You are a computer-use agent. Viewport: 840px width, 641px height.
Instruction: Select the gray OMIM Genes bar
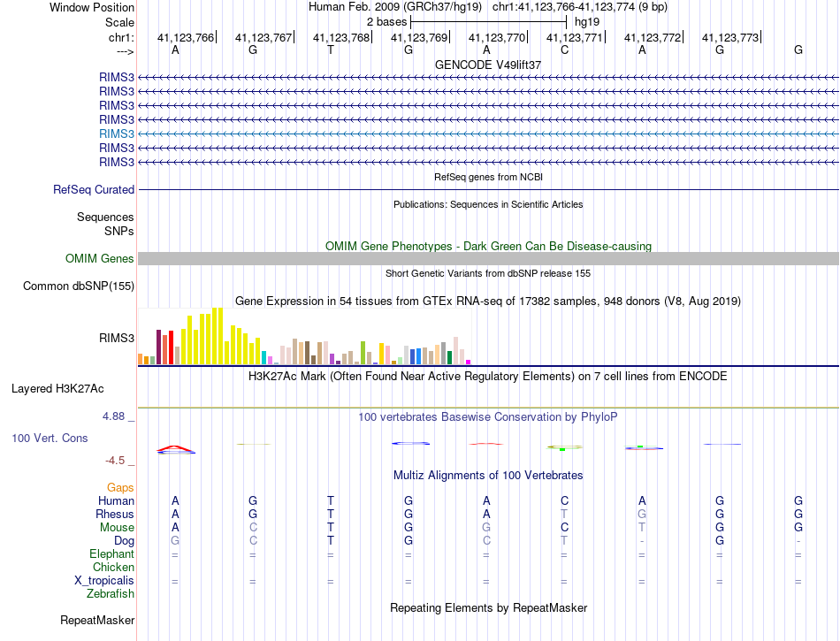coord(488,258)
